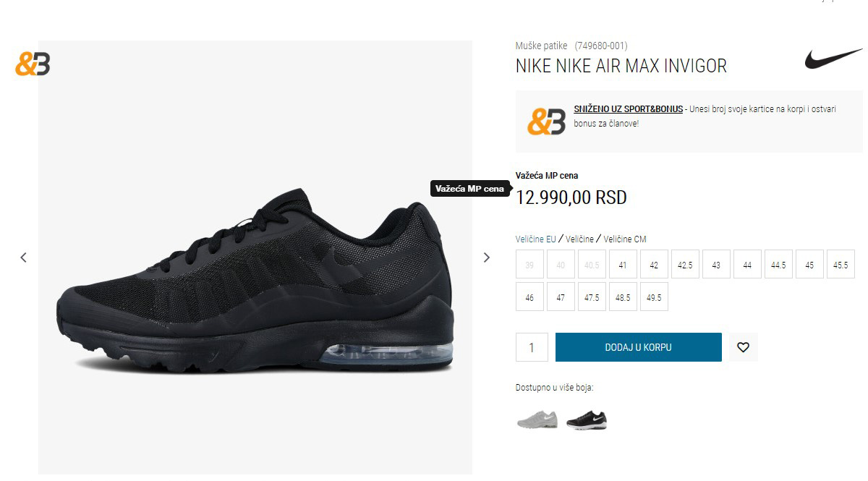Image resolution: width=868 pixels, height=481 pixels.
Task: Click the quantity input field
Action: tap(532, 347)
